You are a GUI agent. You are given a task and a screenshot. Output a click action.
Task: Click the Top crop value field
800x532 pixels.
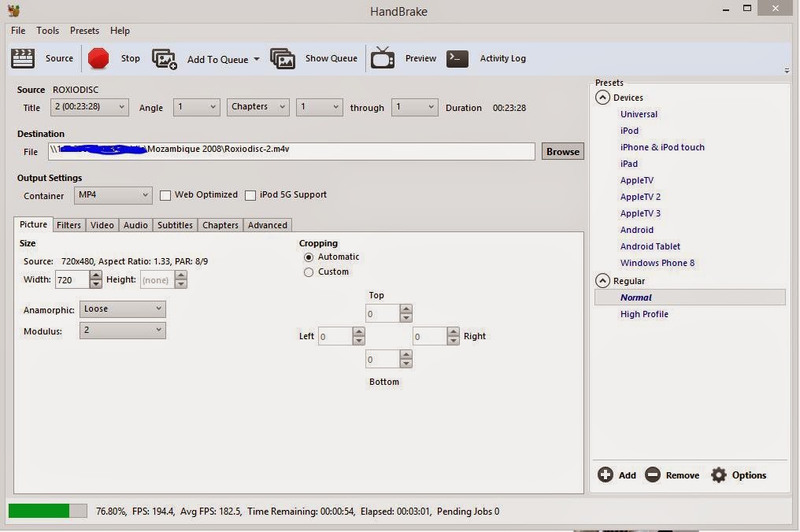(382, 313)
